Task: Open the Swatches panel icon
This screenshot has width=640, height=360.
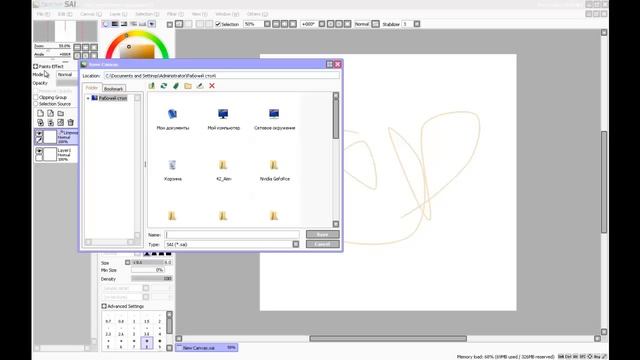Action: click(142, 24)
